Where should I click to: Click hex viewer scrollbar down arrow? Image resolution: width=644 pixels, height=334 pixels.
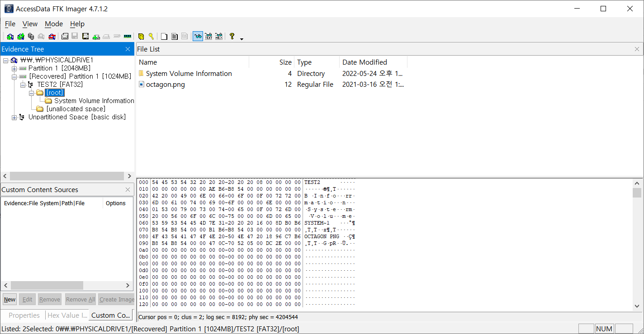(637, 306)
